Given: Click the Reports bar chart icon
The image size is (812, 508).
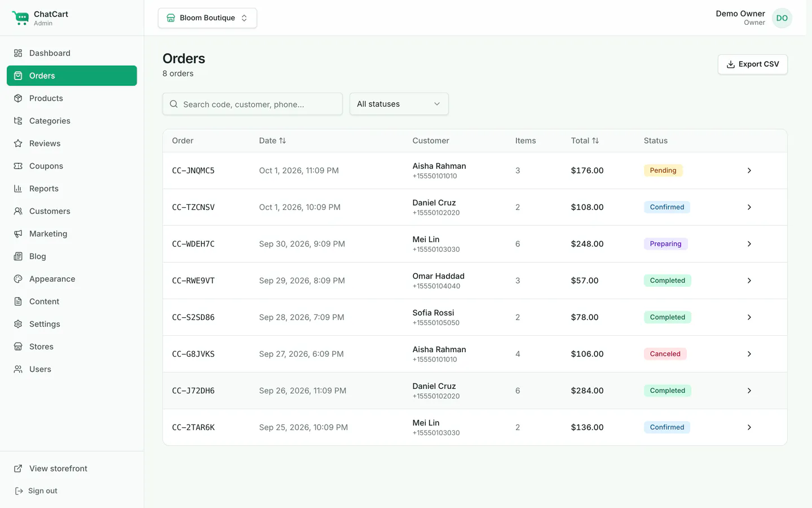Looking at the screenshot, I should (x=18, y=189).
